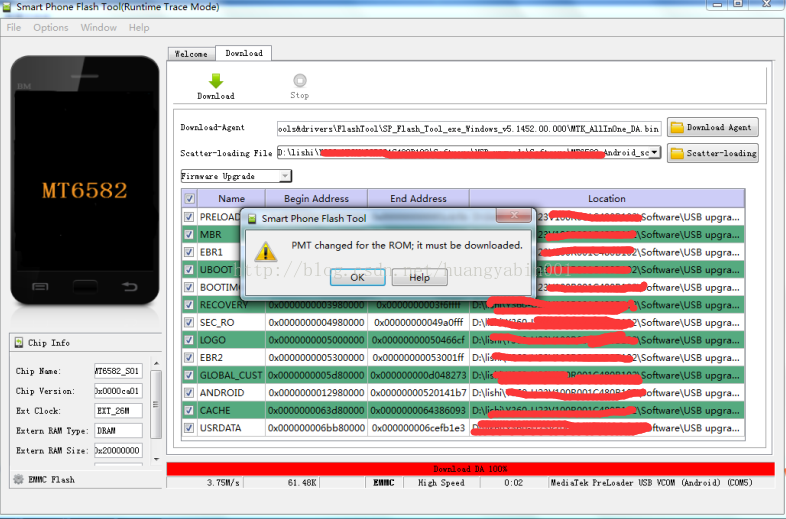Uncheck the LOGO partition checkbox
The image size is (786, 519).
coord(189,339)
